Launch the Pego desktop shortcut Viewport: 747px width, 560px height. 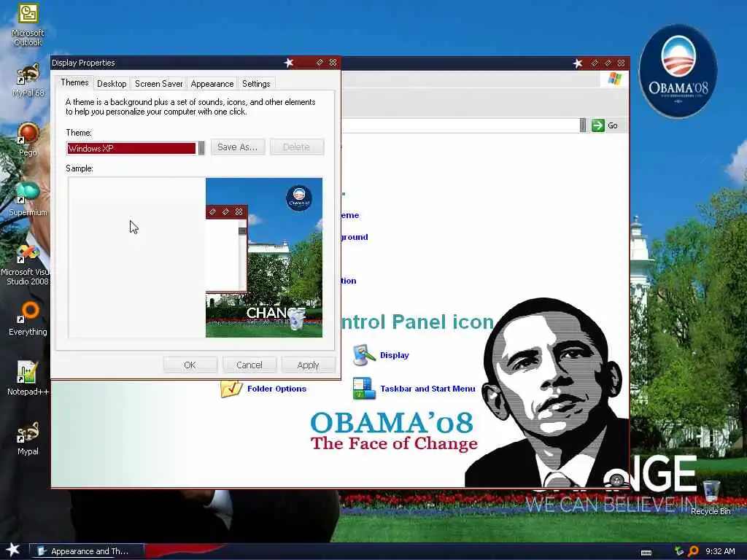click(28, 139)
